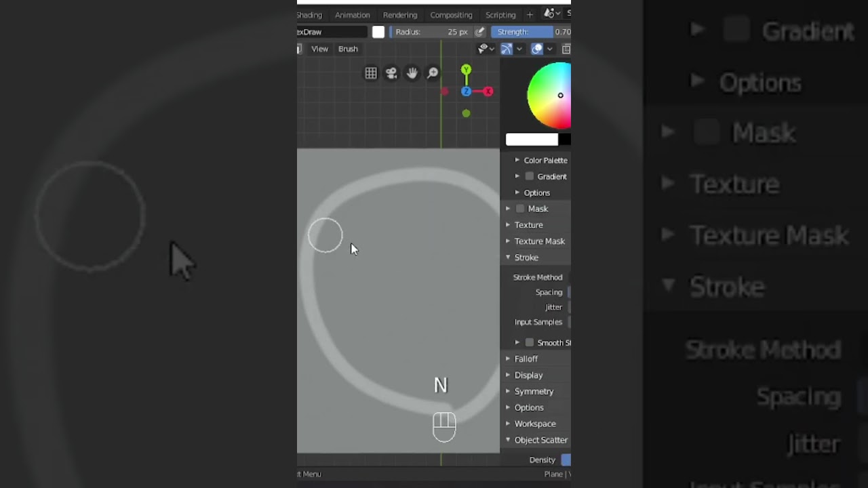
Task: Click the black secondary color swatch
Action: [564, 140]
